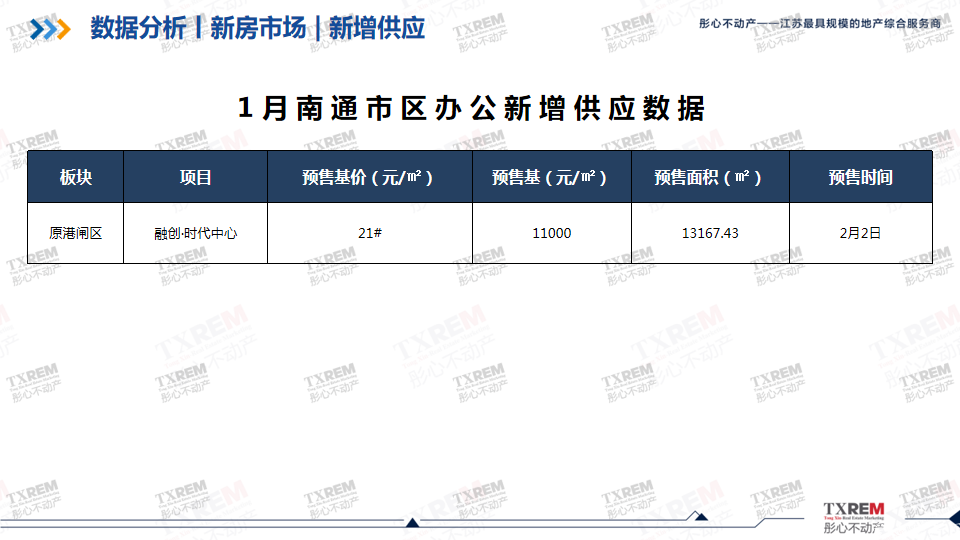Click the 预售面积（㎡） column header
This screenshot has width=960, height=540.
coord(710,177)
